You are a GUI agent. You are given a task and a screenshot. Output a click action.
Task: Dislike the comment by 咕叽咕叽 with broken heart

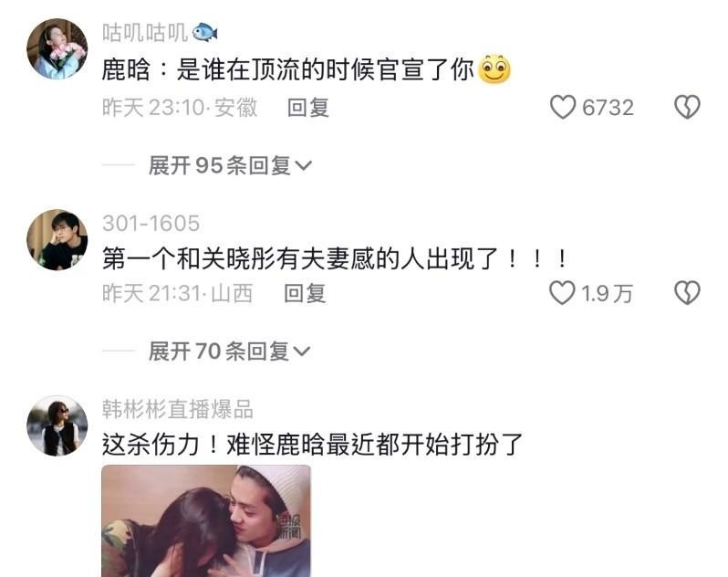point(687,108)
